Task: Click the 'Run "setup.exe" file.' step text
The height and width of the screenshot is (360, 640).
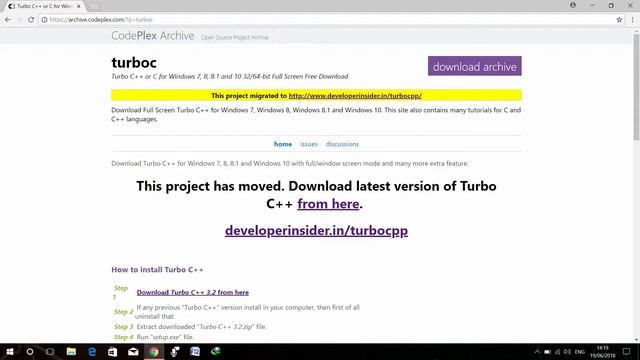Action: (x=165, y=337)
